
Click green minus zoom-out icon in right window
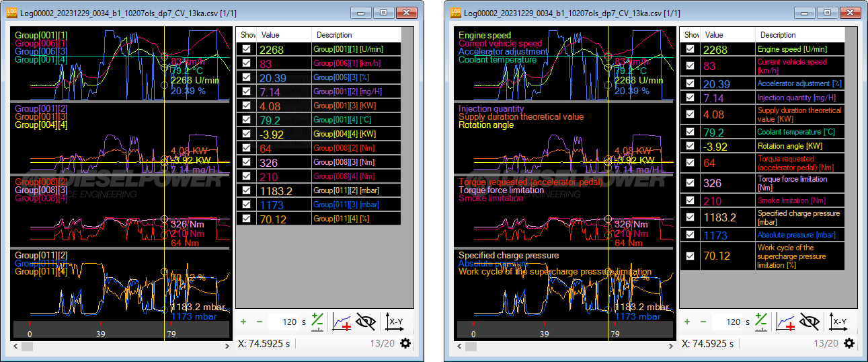pyautogui.click(x=703, y=322)
